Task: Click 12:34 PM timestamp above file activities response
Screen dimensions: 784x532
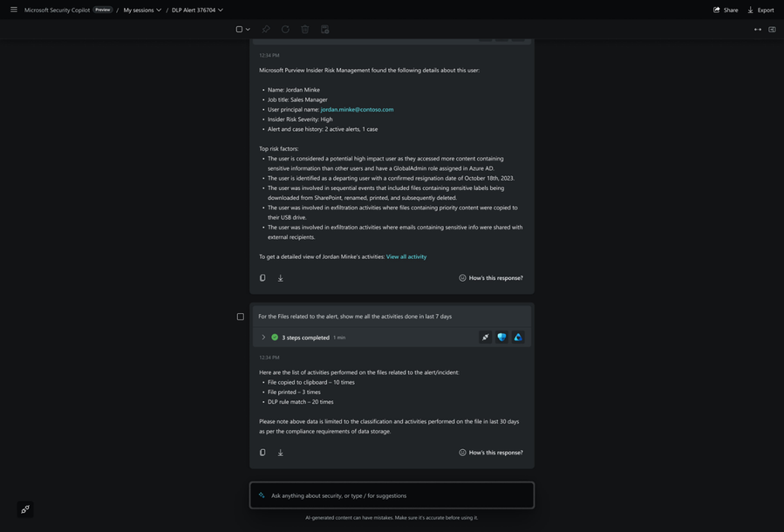Action: tap(269, 358)
